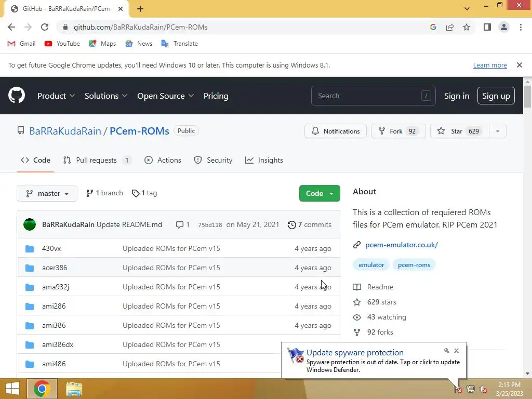Image resolution: width=532 pixels, height=399 pixels.
Task: Click the Sign up button
Action: [496, 96]
